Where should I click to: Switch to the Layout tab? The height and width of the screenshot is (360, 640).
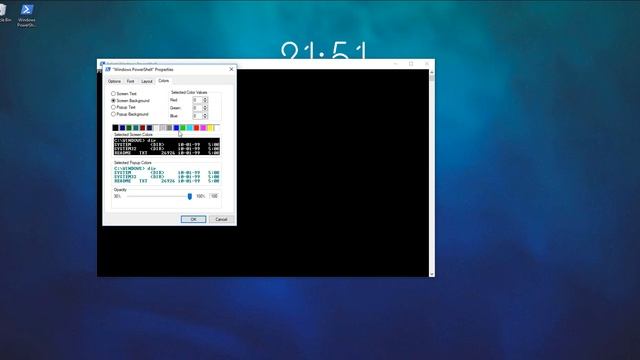[x=147, y=81]
